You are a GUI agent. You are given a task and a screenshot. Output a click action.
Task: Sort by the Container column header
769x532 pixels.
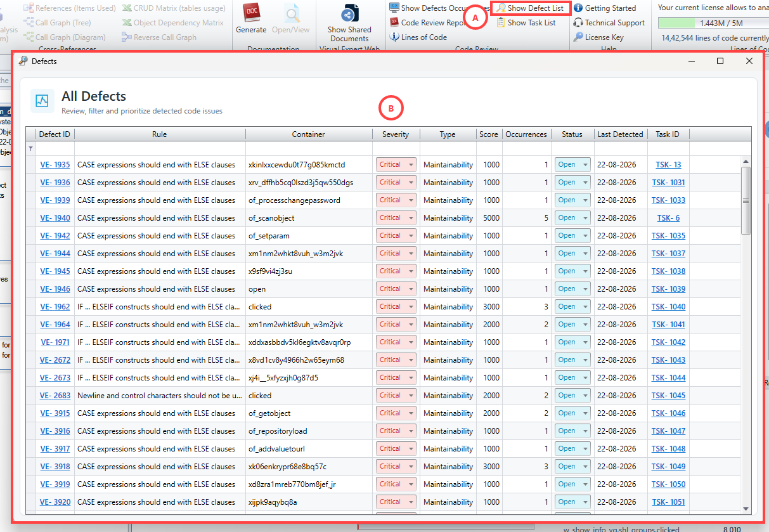tap(309, 134)
